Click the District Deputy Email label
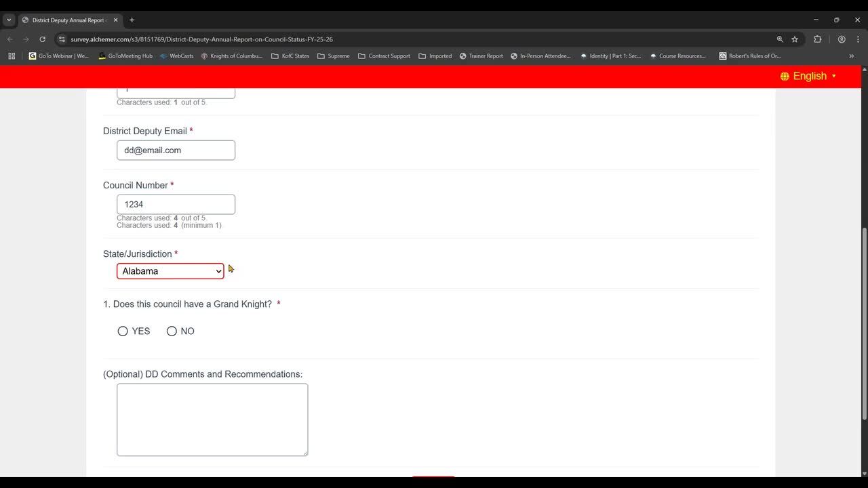 [145, 131]
